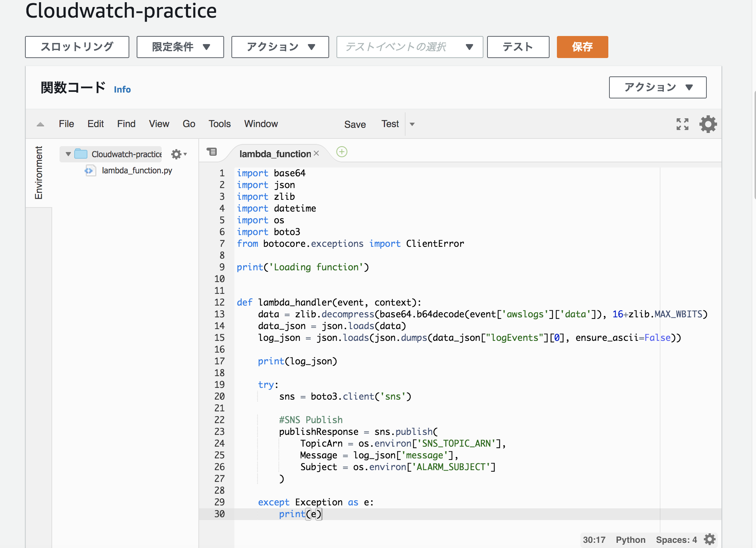This screenshot has width=756, height=548.
Task: Click the スロットリング button
Action: pos(77,47)
